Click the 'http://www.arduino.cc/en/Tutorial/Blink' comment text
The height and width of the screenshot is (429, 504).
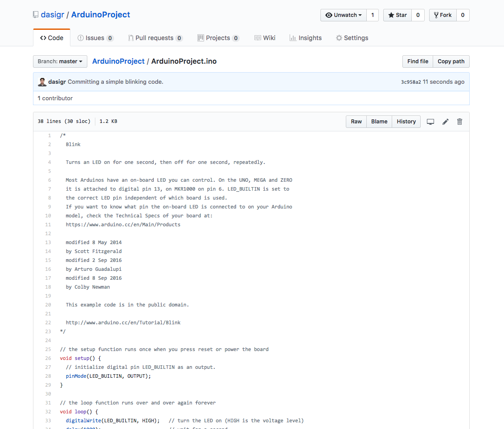tap(123, 323)
